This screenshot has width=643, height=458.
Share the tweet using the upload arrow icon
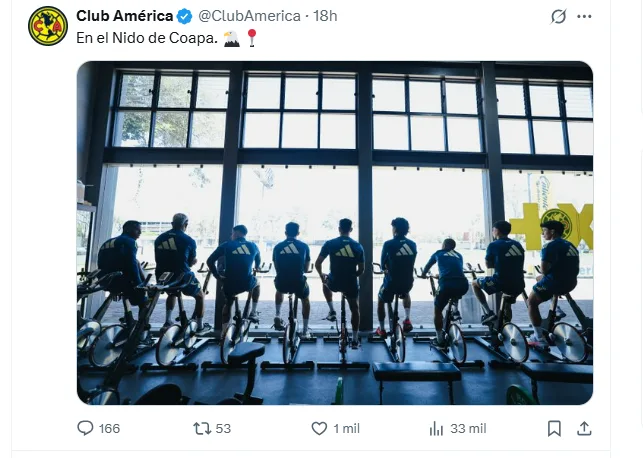pyautogui.click(x=585, y=428)
